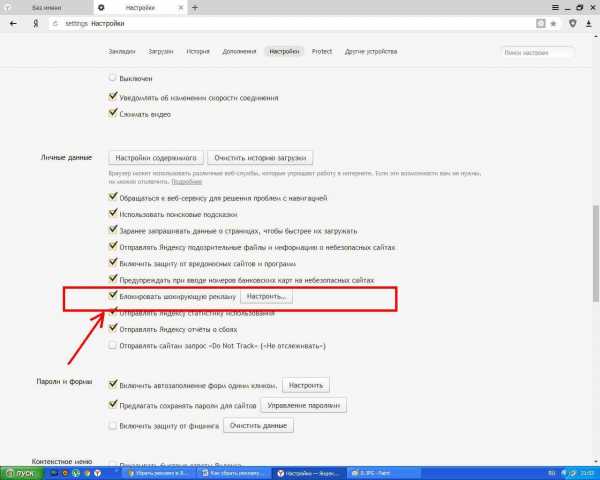The height and width of the screenshot is (480, 600).
Task: Click the 'Контекстное меню' section label
Action: (62, 461)
